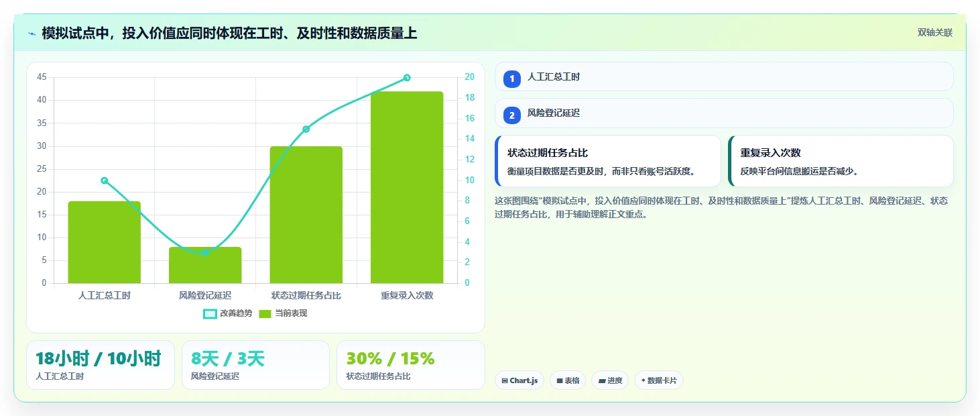The width and height of the screenshot is (980, 416).
Task: Click right axis tick value 12
Action: point(469,160)
